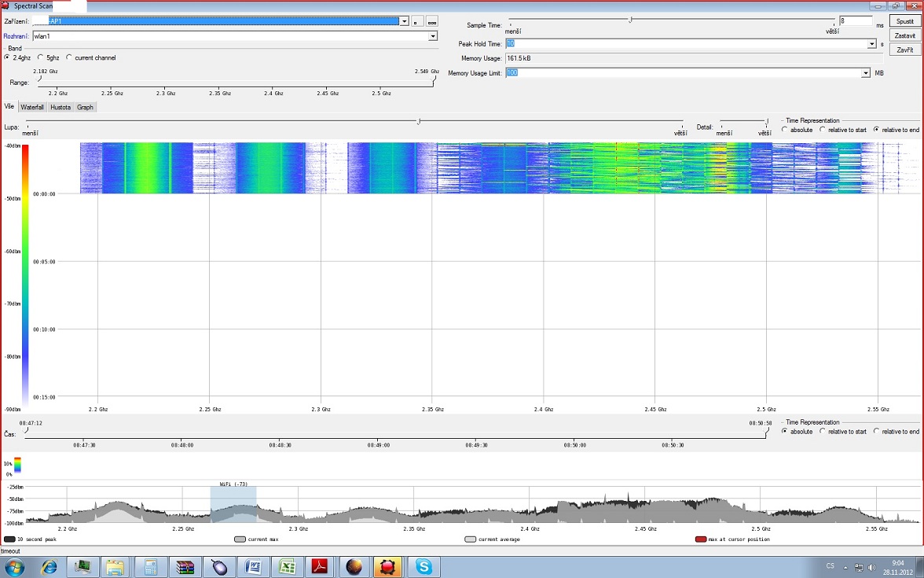Image resolution: width=924 pixels, height=578 pixels.
Task: Open the file explorer folder taskbar icon
Action: coord(116,568)
